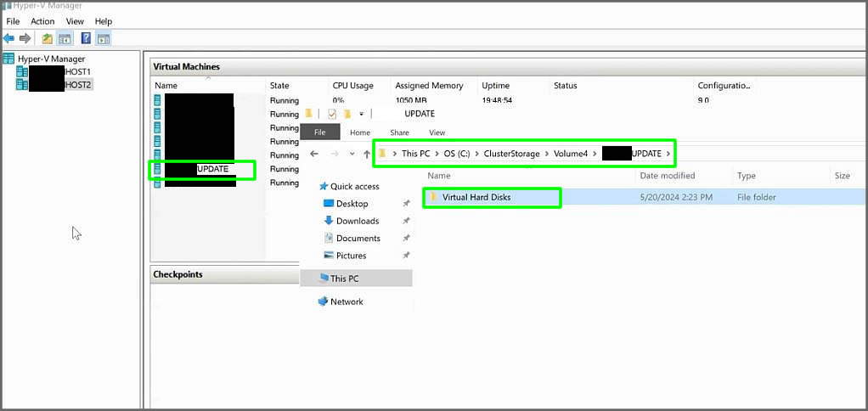Click the Checkpoints pane header
This screenshot has width=868, height=411.
[178, 274]
